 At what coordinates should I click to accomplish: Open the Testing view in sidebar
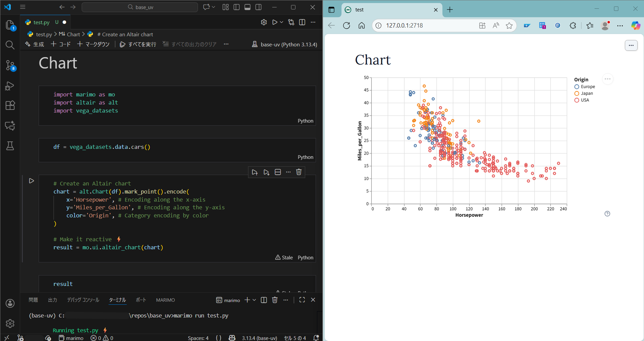(x=10, y=146)
